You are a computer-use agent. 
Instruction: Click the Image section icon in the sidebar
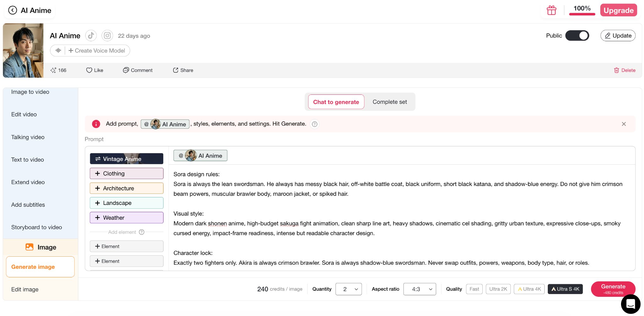point(29,247)
